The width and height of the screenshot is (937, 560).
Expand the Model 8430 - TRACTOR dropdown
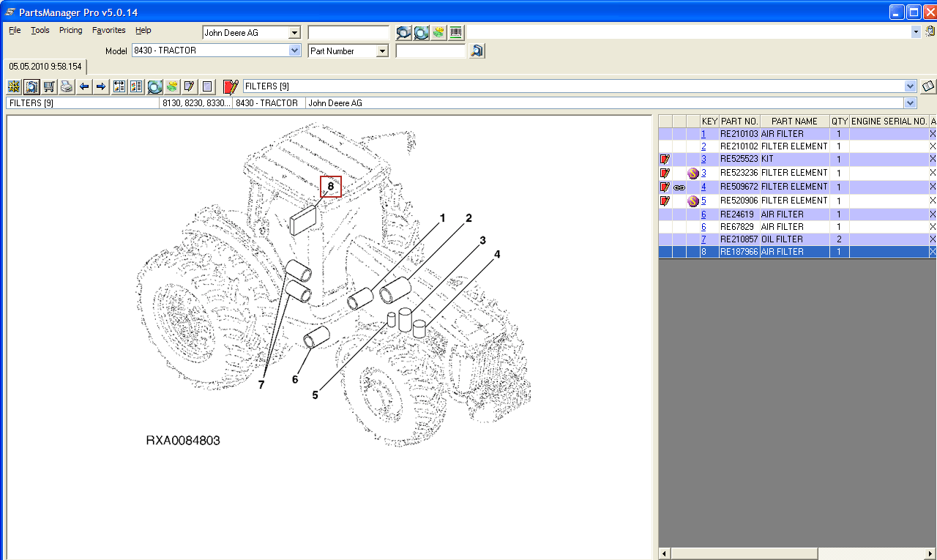tap(294, 51)
